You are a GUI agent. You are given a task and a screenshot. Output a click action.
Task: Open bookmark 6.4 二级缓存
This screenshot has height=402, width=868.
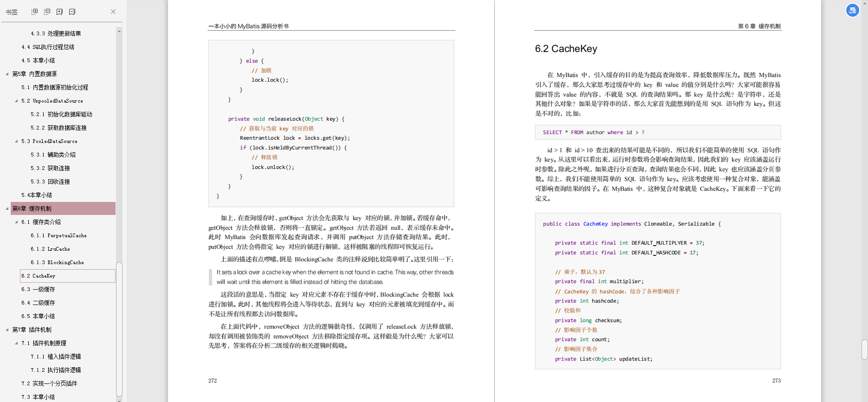coord(38,303)
